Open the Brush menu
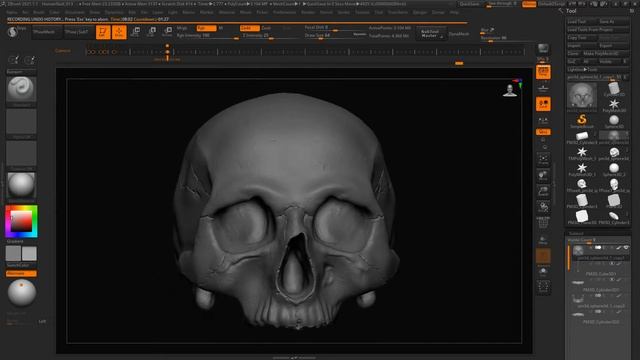This screenshot has width=640, height=360. (38, 13)
